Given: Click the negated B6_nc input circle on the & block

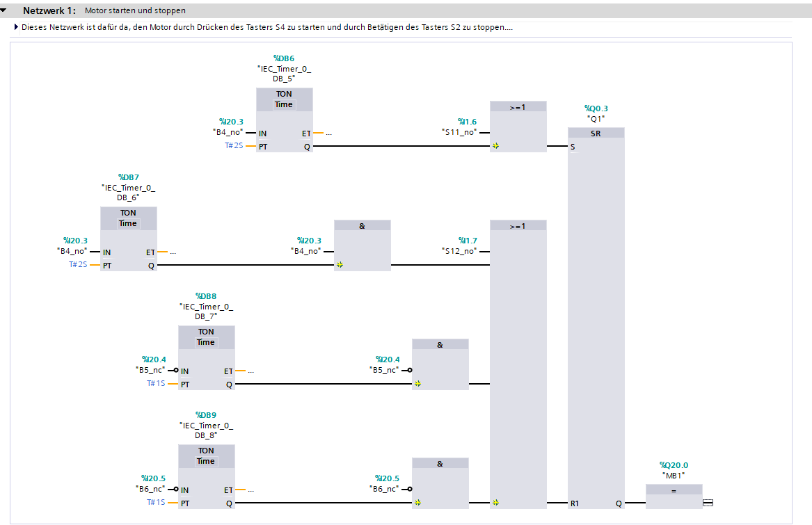Looking at the screenshot, I should pyautogui.click(x=410, y=490).
